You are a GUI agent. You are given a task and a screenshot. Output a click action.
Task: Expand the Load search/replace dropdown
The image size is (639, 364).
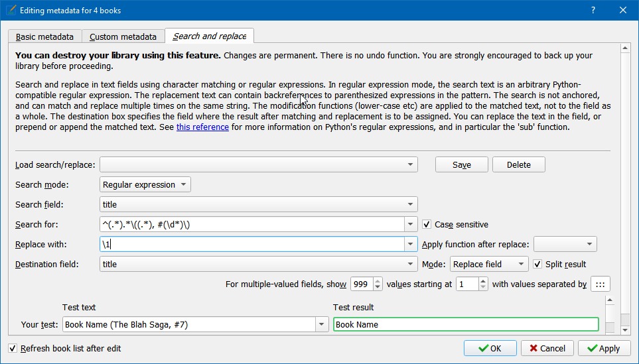[410, 164]
